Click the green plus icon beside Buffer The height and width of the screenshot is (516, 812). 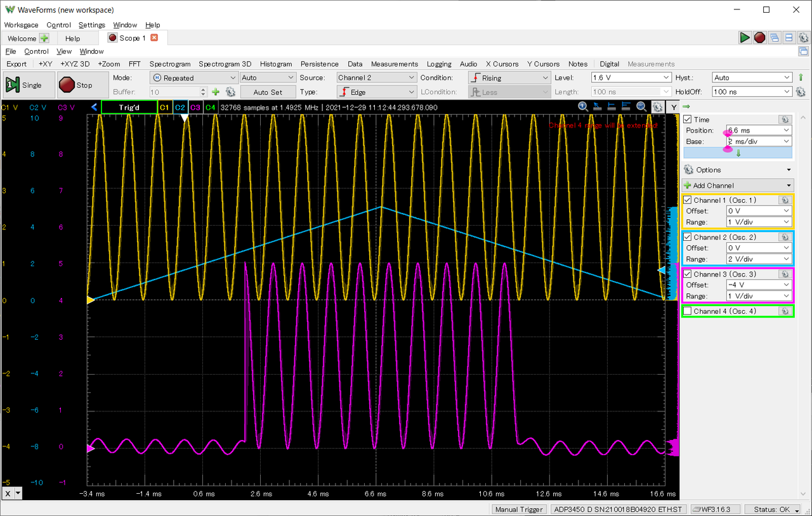pos(216,92)
